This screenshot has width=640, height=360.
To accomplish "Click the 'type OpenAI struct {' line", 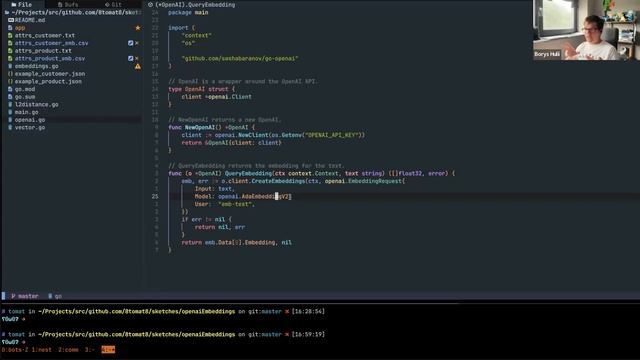I will pos(202,89).
